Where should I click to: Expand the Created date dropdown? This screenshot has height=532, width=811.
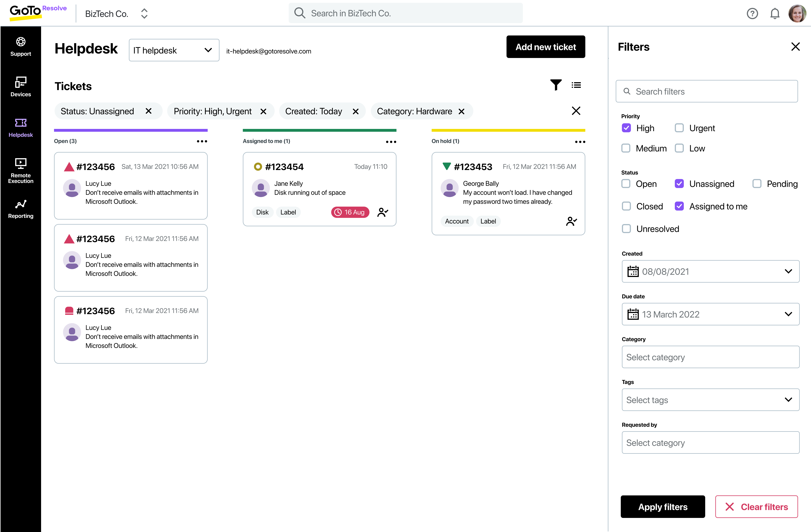788,271
